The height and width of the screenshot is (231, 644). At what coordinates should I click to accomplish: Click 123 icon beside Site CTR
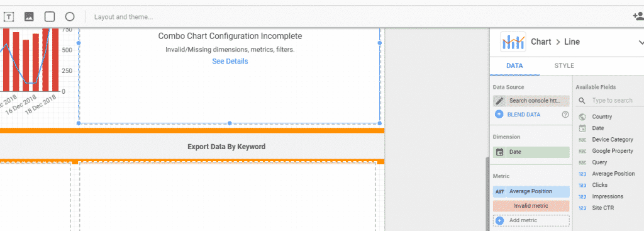pos(582,208)
